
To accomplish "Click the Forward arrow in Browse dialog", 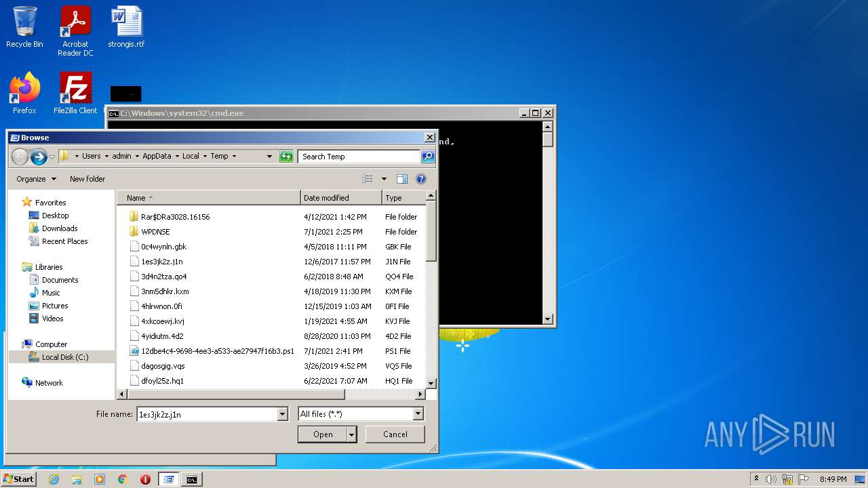I will point(39,157).
